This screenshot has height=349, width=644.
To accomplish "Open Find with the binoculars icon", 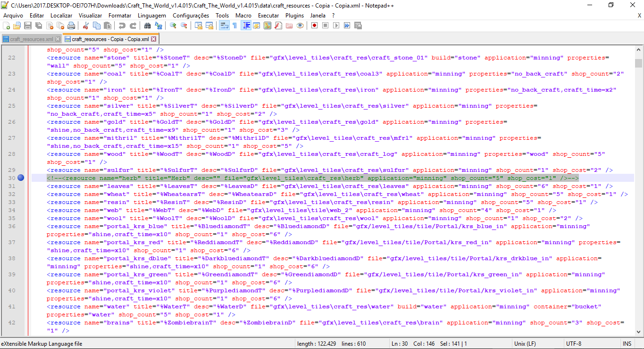I will point(147,26).
